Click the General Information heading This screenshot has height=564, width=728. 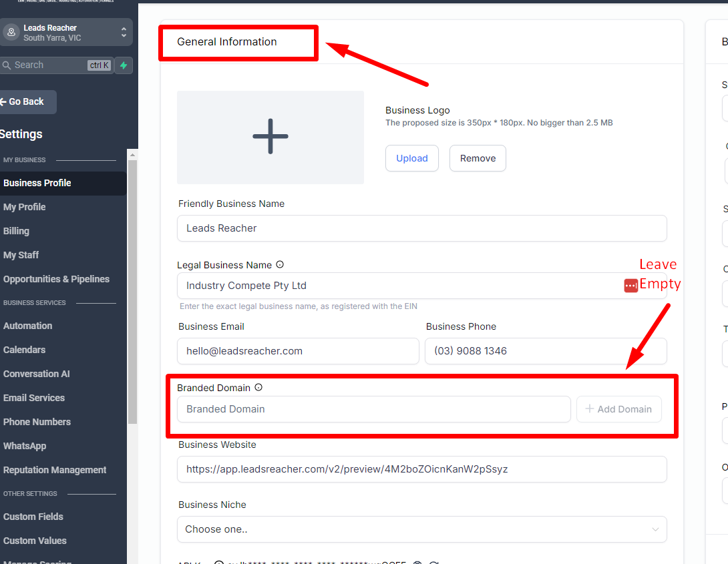(226, 42)
